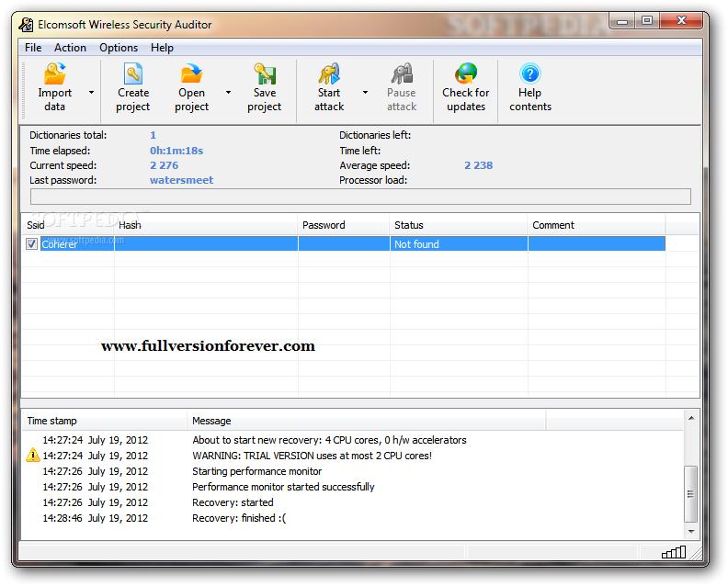Click the Message column header in log

[x=367, y=421]
